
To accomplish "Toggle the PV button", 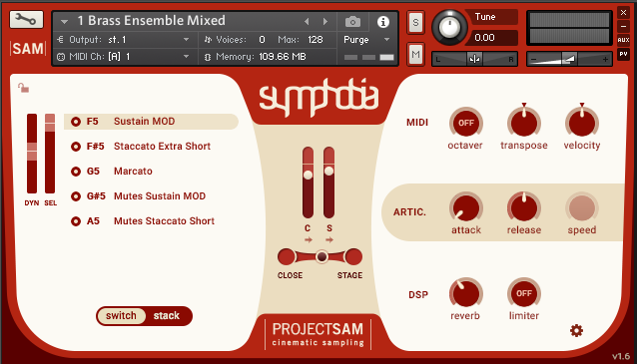I will click(623, 54).
